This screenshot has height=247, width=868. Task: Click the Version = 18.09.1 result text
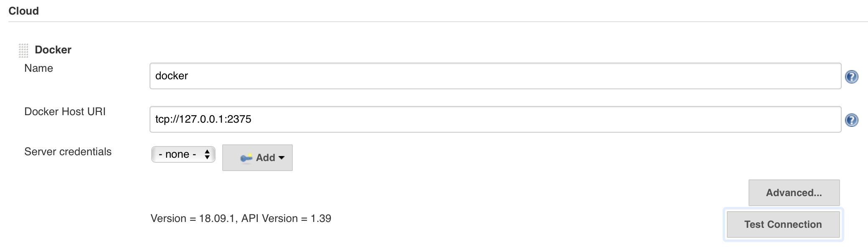tap(194, 219)
